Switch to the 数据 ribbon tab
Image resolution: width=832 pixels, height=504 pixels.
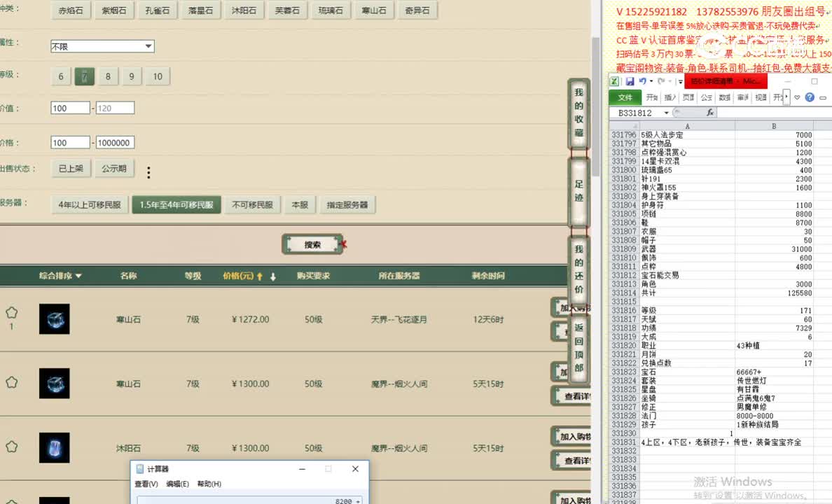click(724, 97)
